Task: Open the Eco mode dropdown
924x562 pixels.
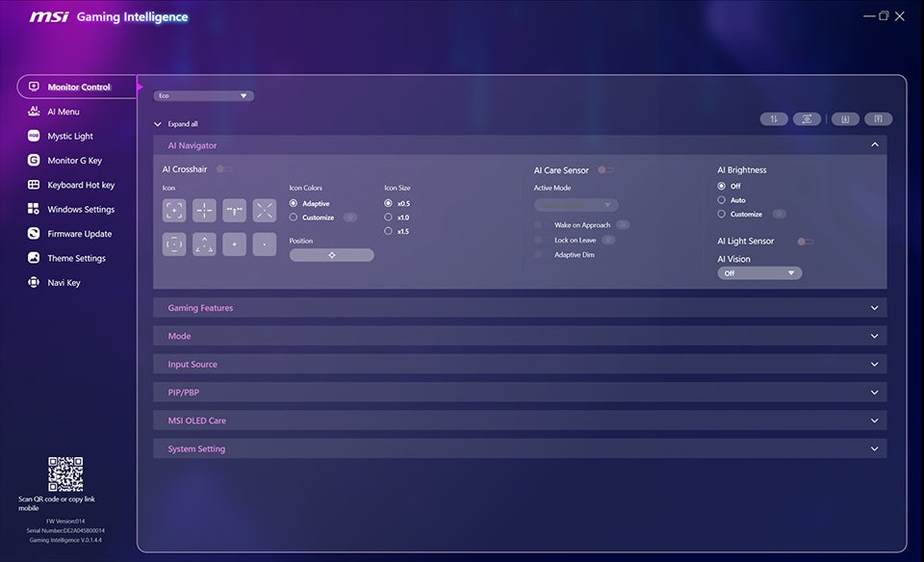Action: point(203,95)
